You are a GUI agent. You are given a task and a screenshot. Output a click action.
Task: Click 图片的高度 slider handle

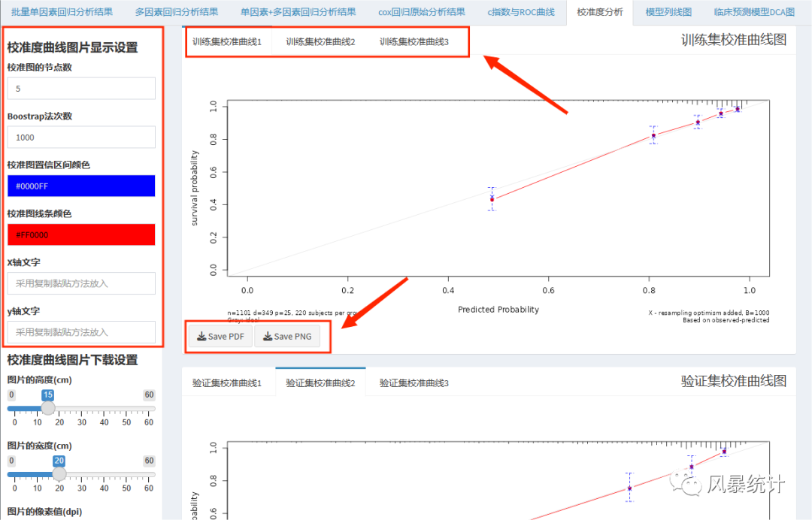48,408
